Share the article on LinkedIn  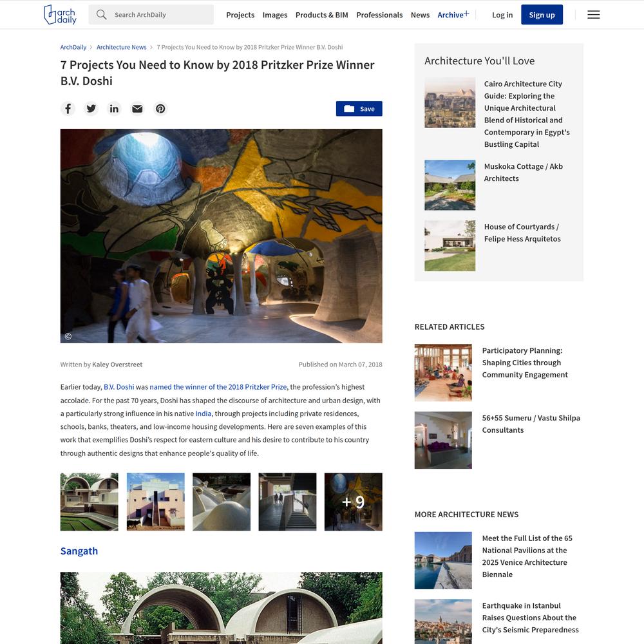114,108
